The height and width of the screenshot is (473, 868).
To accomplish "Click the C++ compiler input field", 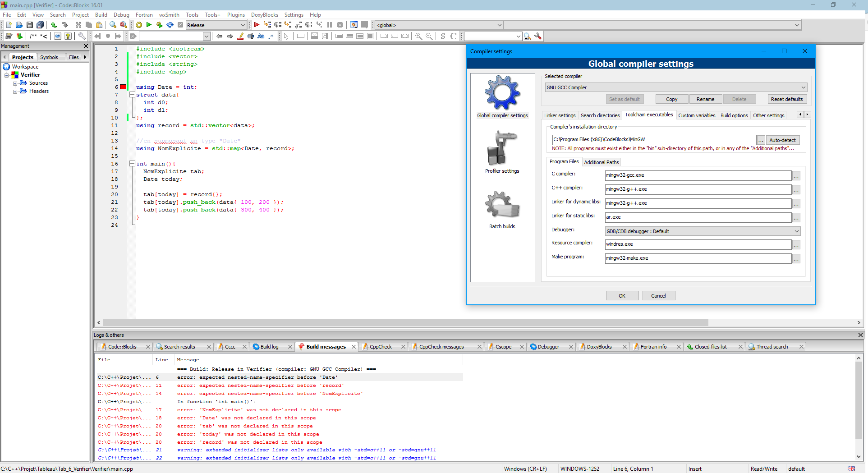I will pos(698,189).
